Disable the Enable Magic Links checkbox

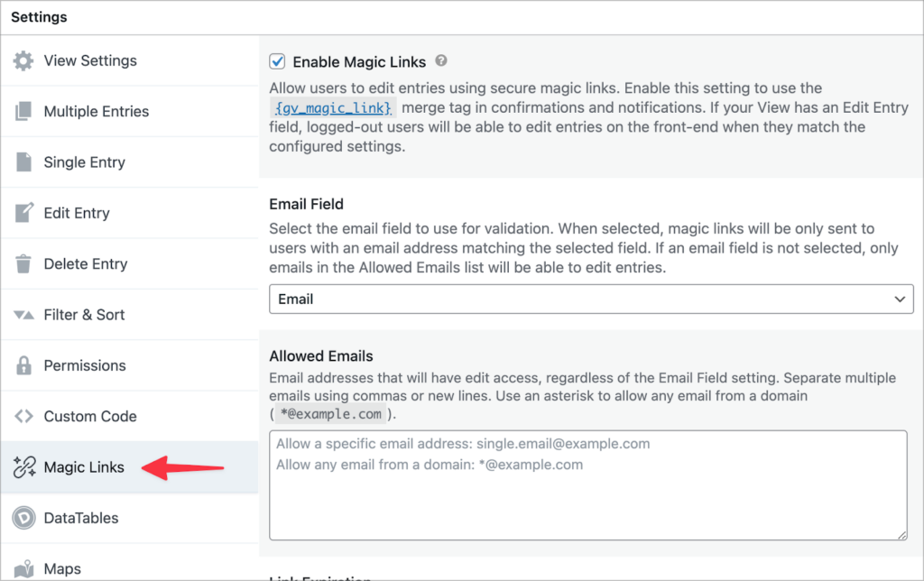tap(277, 61)
